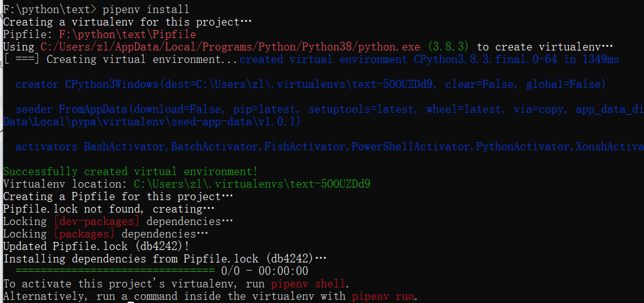Click "Updated Pipfile.lock (db4242)!" line
The height and width of the screenshot is (303, 644).
point(96,246)
